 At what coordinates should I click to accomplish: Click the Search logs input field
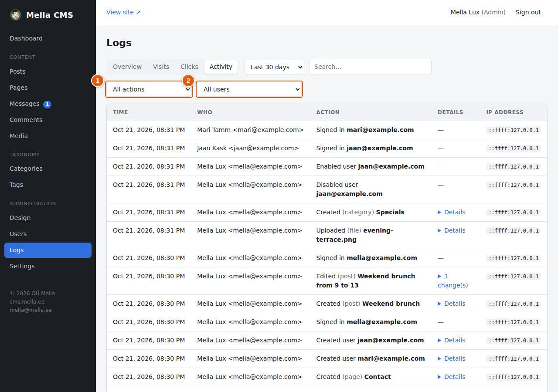tap(371, 67)
